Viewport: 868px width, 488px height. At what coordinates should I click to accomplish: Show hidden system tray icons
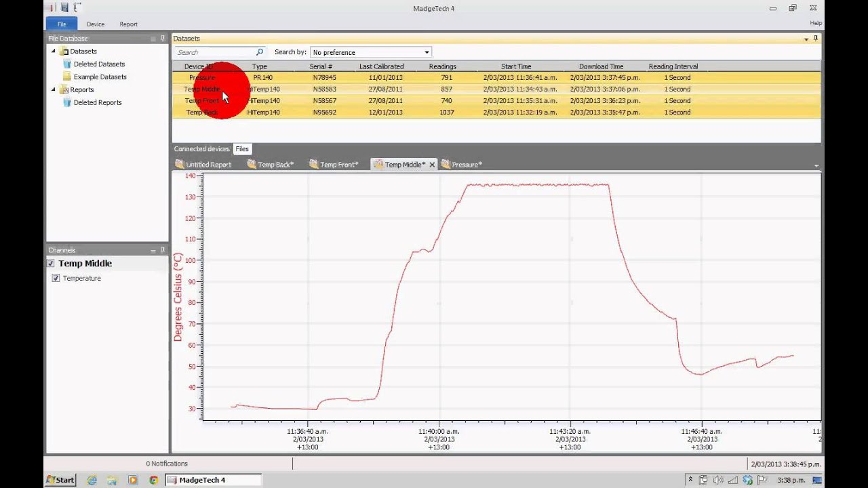(690, 480)
